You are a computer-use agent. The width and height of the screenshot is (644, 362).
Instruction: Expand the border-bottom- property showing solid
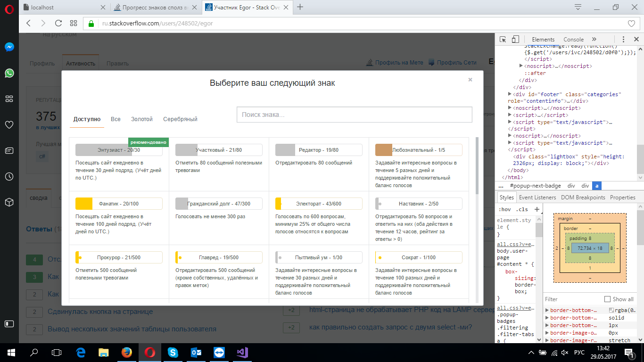(547, 318)
